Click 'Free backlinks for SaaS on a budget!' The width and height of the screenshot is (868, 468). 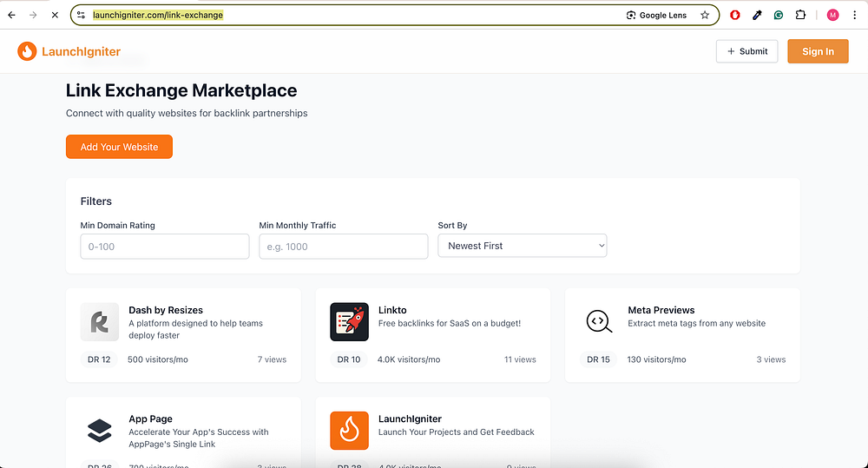coord(450,324)
